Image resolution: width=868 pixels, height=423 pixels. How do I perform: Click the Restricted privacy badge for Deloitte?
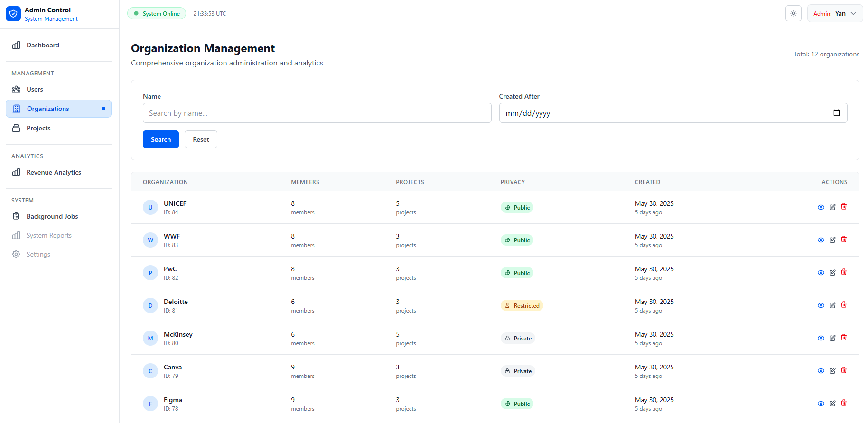pos(522,306)
